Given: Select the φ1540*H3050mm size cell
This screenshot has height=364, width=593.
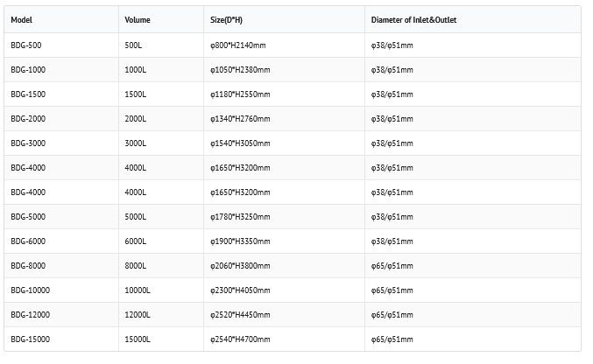Looking at the screenshot, I should click(x=241, y=143).
